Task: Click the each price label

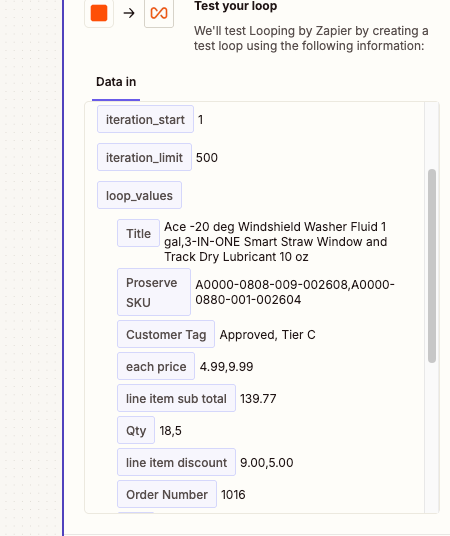Action: click(x=156, y=366)
